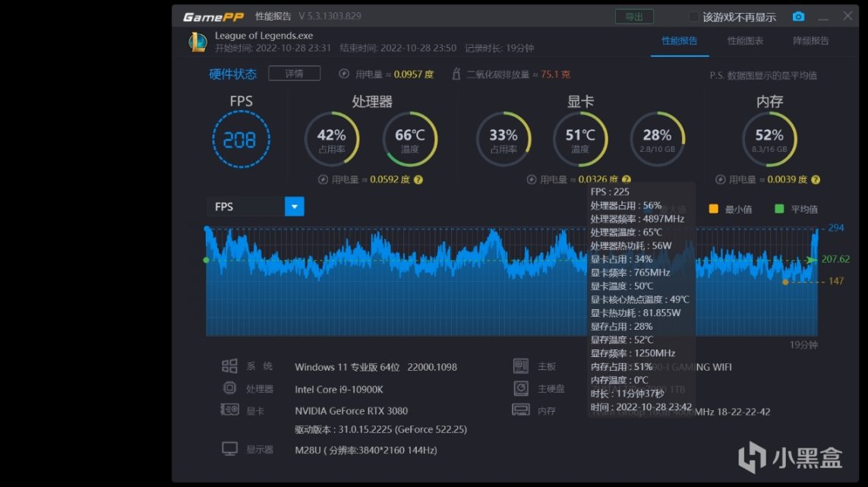Click the 294 maximum FPS marker
This screenshot has width=868, height=487.
836,228
